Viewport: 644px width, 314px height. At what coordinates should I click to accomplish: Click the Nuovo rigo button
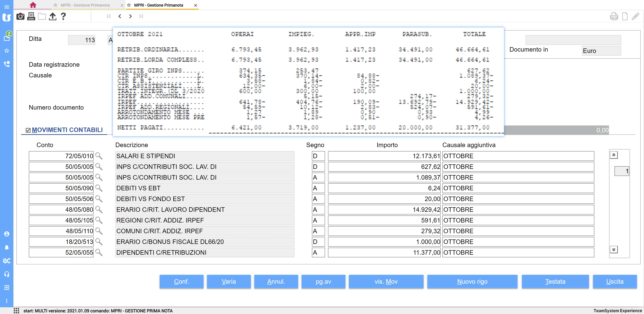(x=472, y=281)
